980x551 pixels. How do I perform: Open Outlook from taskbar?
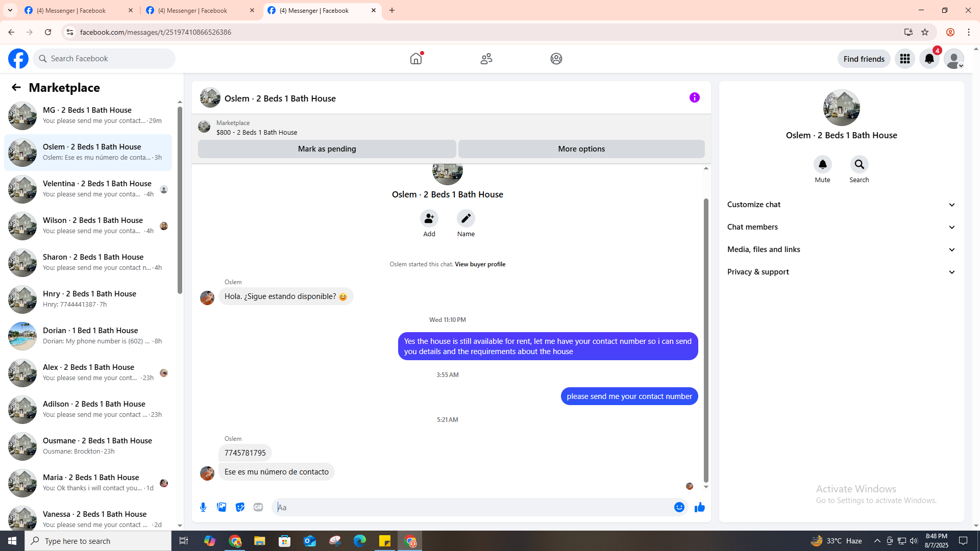pos(310,541)
